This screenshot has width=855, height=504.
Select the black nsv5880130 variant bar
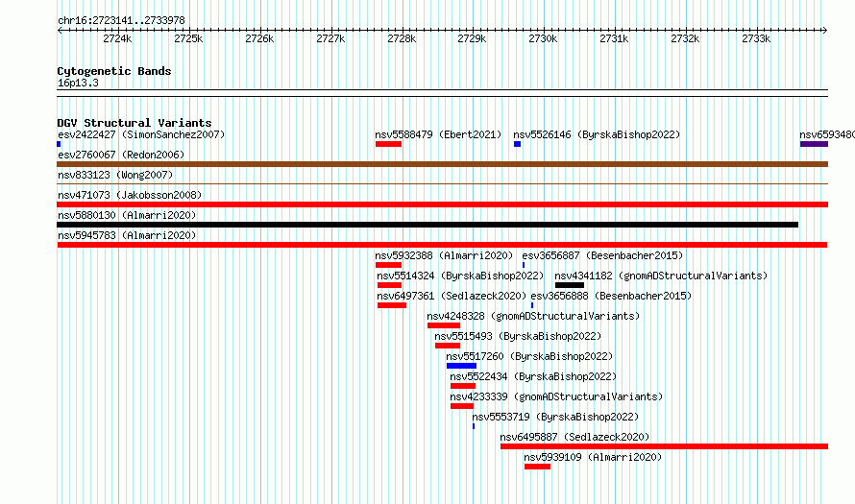427,225
